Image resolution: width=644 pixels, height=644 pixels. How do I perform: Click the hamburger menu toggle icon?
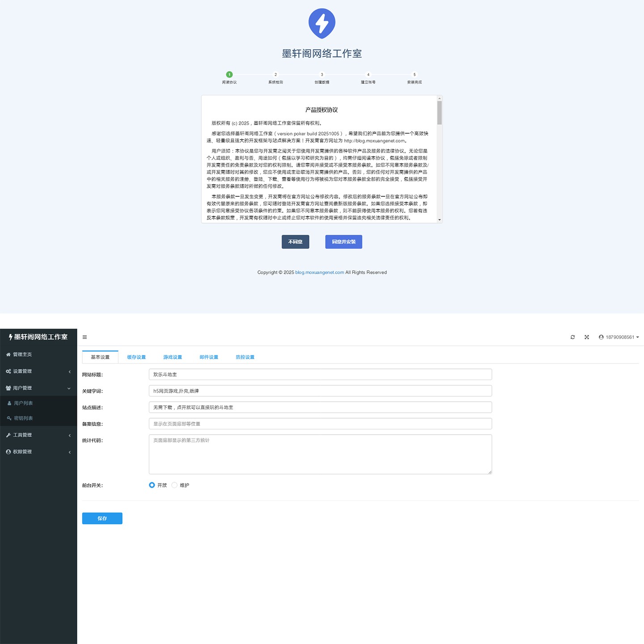(x=85, y=337)
